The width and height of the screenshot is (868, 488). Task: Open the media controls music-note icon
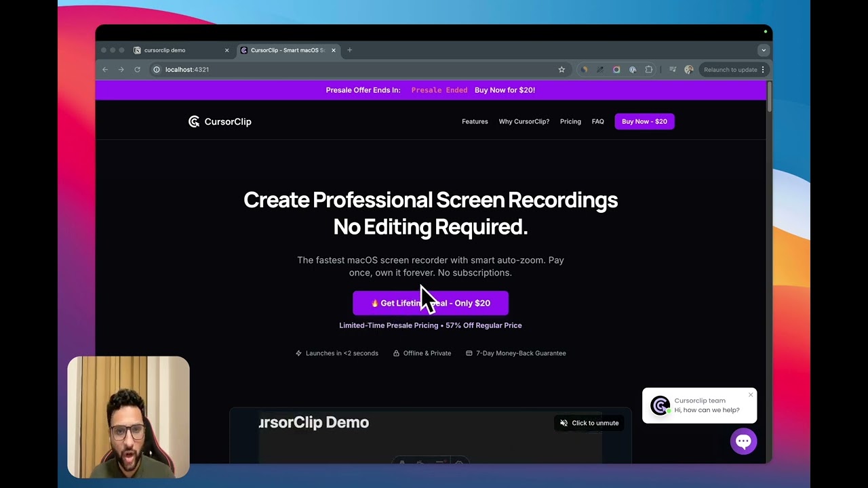(672, 70)
